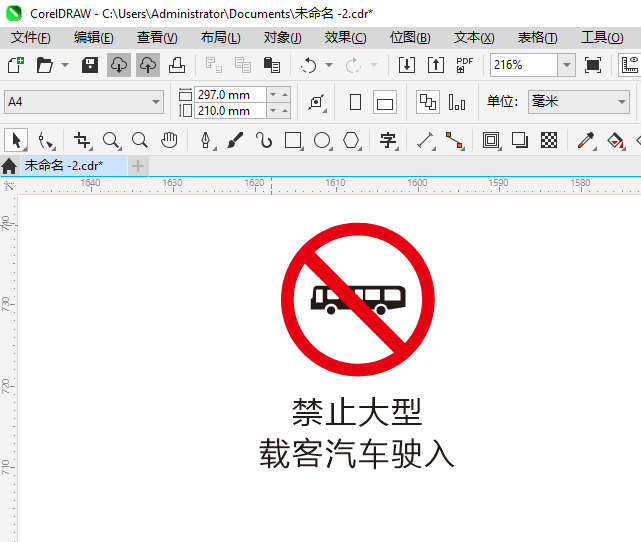Click the 216% zoom level field
The height and width of the screenshot is (542, 641).
click(524, 65)
